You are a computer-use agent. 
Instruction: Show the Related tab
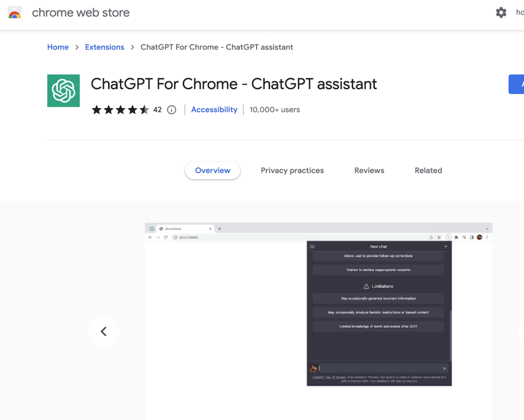(x=428, y=170)
